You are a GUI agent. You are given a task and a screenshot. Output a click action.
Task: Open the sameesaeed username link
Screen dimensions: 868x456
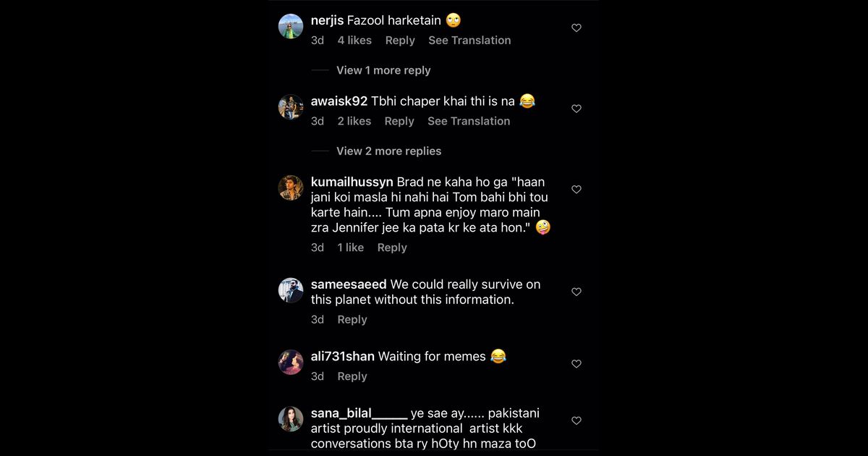[349, 284]
